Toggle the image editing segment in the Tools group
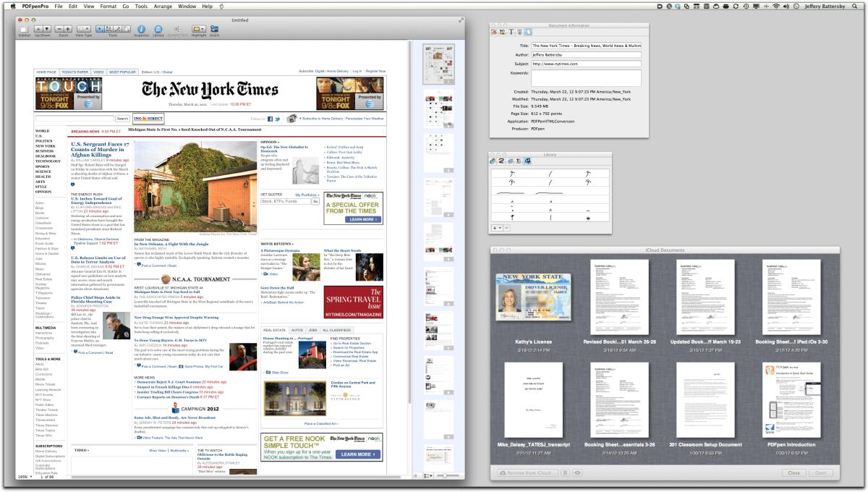868x492 pixels. (108, 30)
